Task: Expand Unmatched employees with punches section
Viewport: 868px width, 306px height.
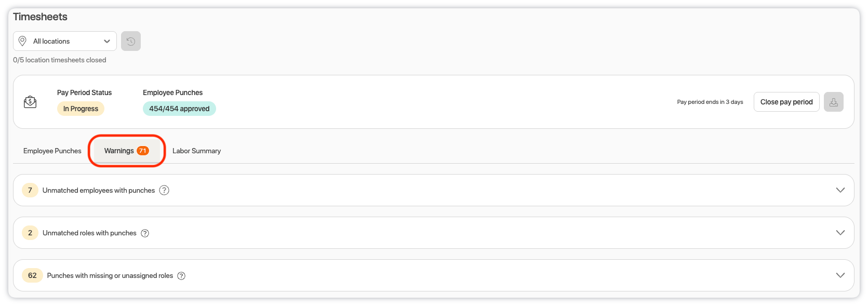Action: [x=840, y=190]
